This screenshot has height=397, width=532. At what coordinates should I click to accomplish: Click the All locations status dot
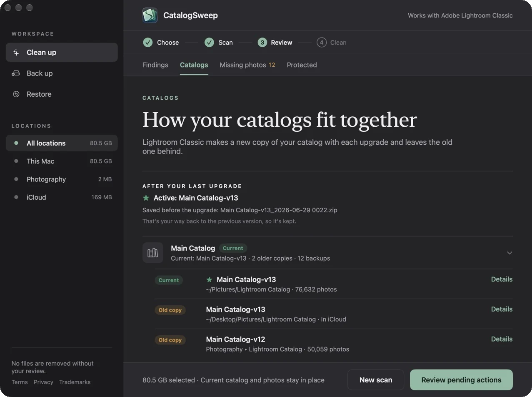click(x=16, y=143)
